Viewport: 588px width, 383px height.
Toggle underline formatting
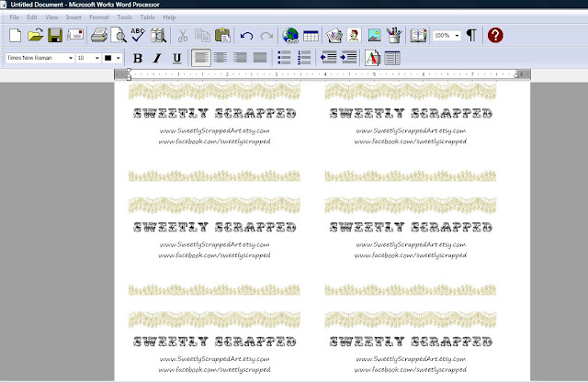coord(177,58)
